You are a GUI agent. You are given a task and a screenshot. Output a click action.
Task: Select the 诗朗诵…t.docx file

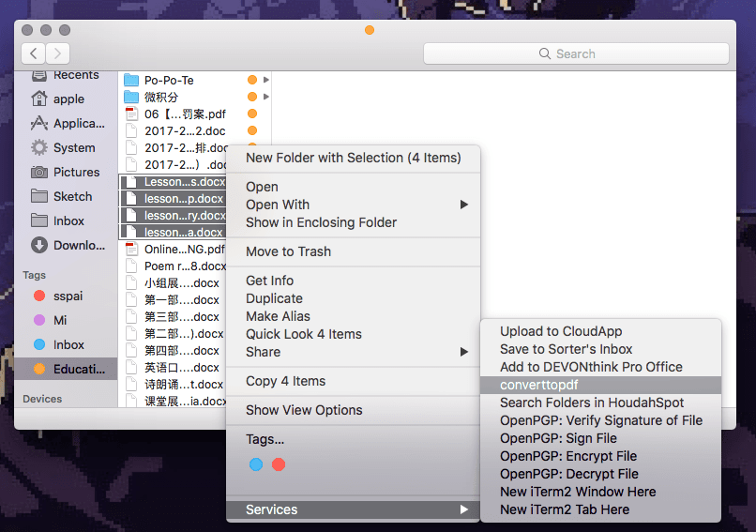173,385
